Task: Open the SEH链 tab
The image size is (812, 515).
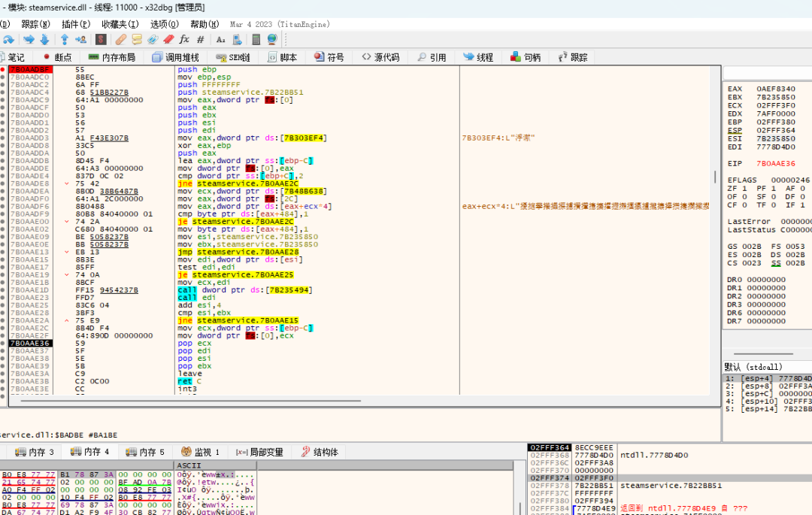Action: [233, 57]
